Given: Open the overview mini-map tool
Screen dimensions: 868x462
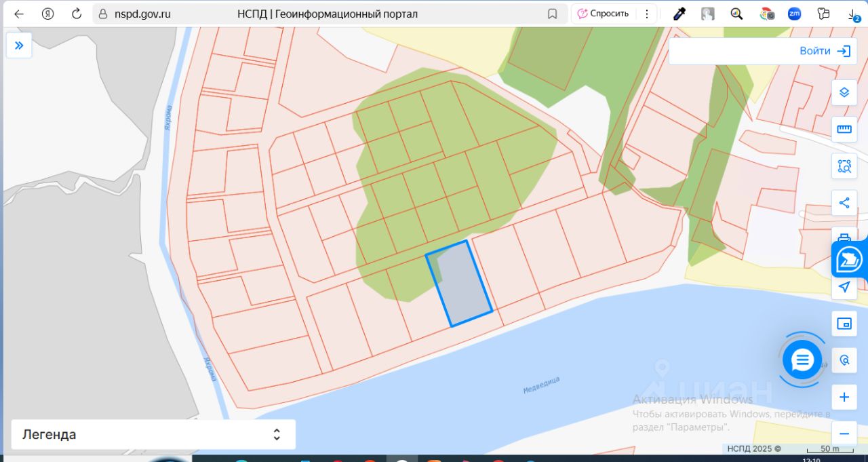Looking at the screenshot, I should tap(844, 324).
